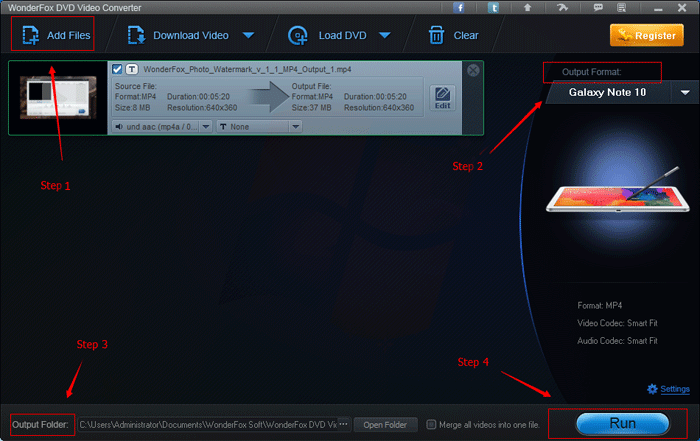The image size is (700, 441).
Task: Click the 'Audio Codec: Smart Fit' text
Action: point(617,341)
